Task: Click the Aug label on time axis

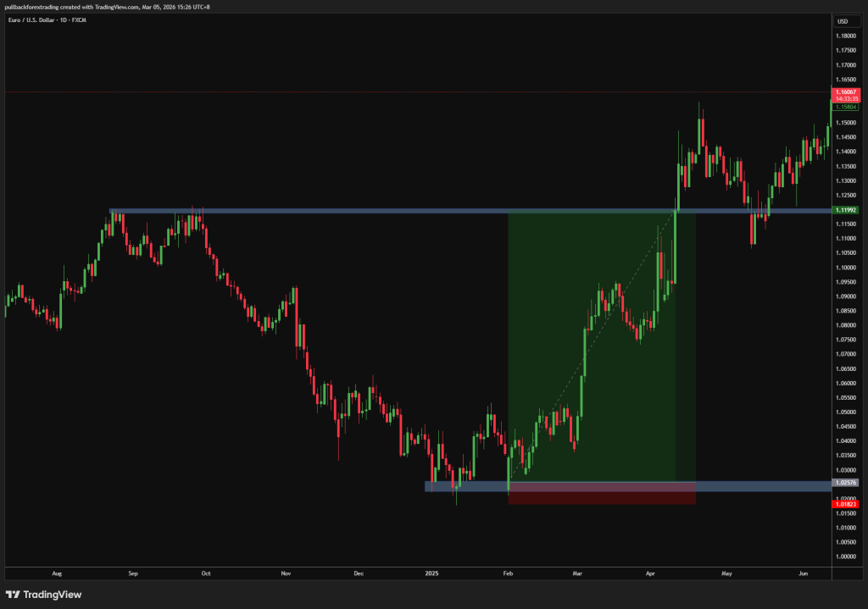Action: (x=57, y=573)
